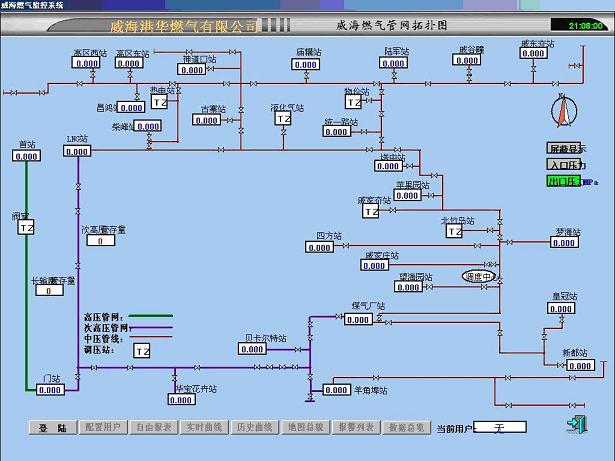Toggle the 屏蔽显示 button
This screenshot has width=615, height=461.
[564, 148]
